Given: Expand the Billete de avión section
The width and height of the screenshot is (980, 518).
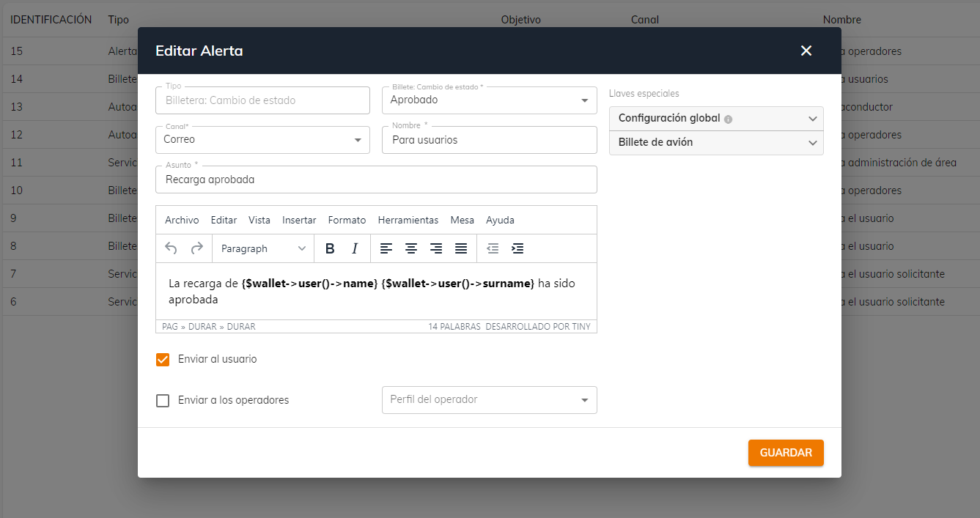Looking at the screenshot, I should (716, 143).
